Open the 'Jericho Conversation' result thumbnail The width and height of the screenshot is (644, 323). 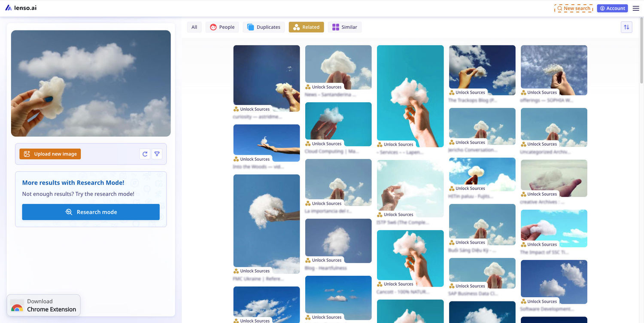[482, 126]
